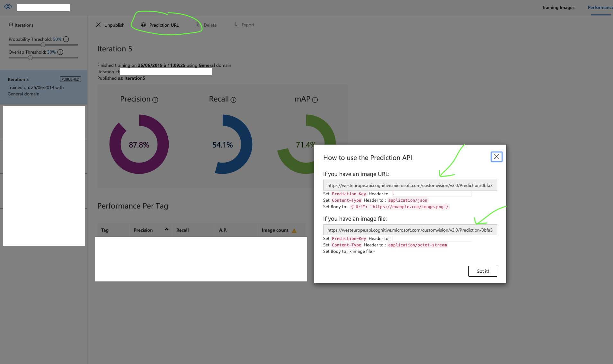Sort table by A.P. column header

point(223,230)
